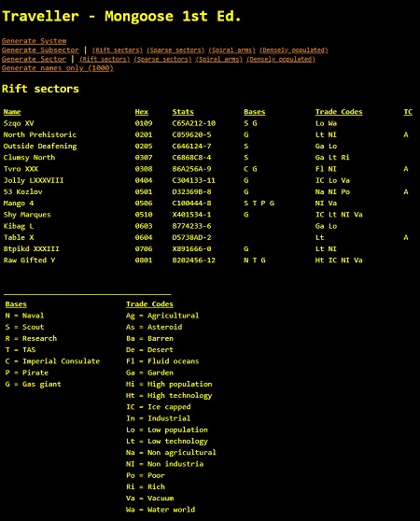The image size is (420, 521).
Task: Click stats code C646124-7
Action: click(x=191, y=147)
